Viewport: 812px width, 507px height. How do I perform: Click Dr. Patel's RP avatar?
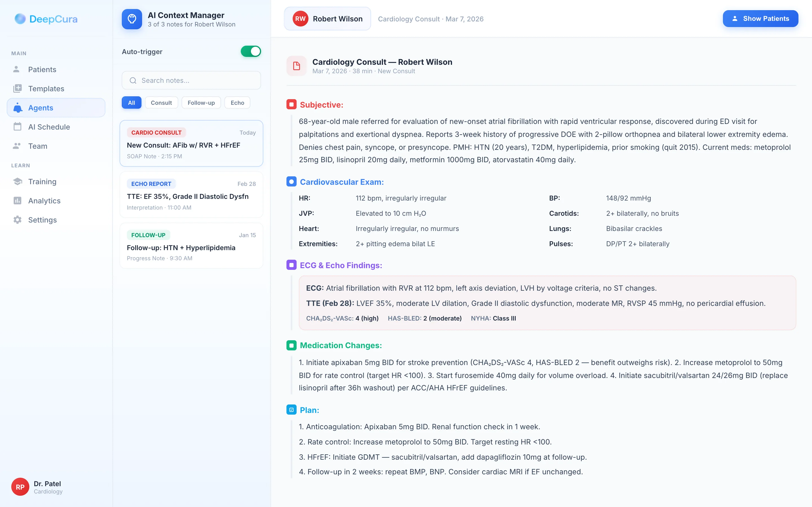point(20,486)
